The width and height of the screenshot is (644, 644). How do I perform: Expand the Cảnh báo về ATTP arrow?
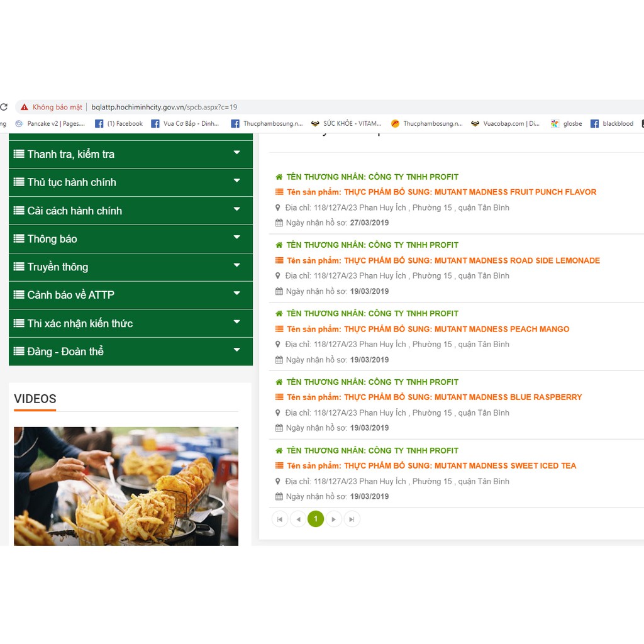[237, 294]
